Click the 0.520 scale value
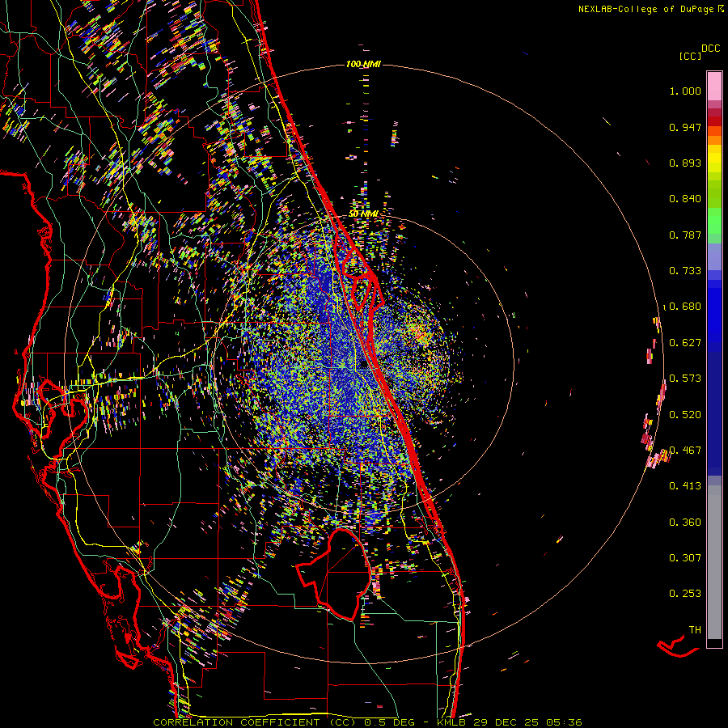The height and width of the screenshot is (728, 728). [685, 415]
